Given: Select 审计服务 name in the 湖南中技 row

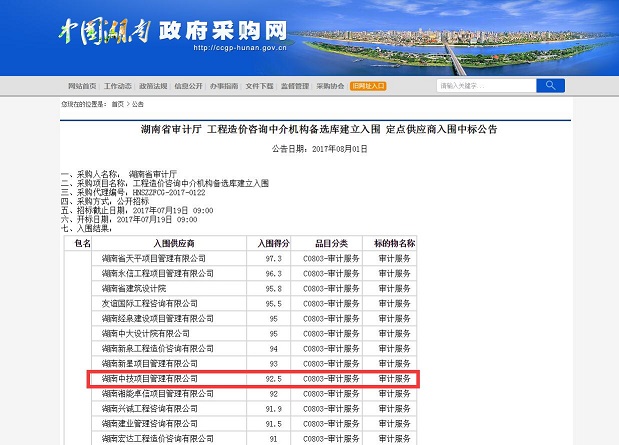Looking at the screenshot, I should click(x=394, y=379).
